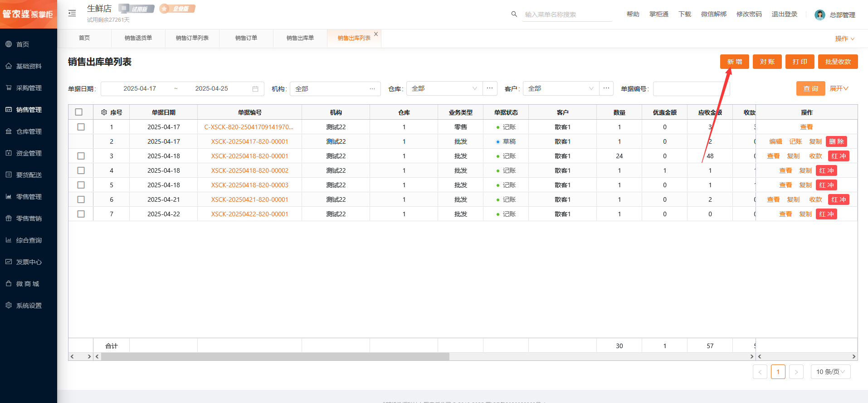The width and height of the screenshot is (868, 403).
Task: Open the table column settings gear
Action: click(x=104, y=112)
